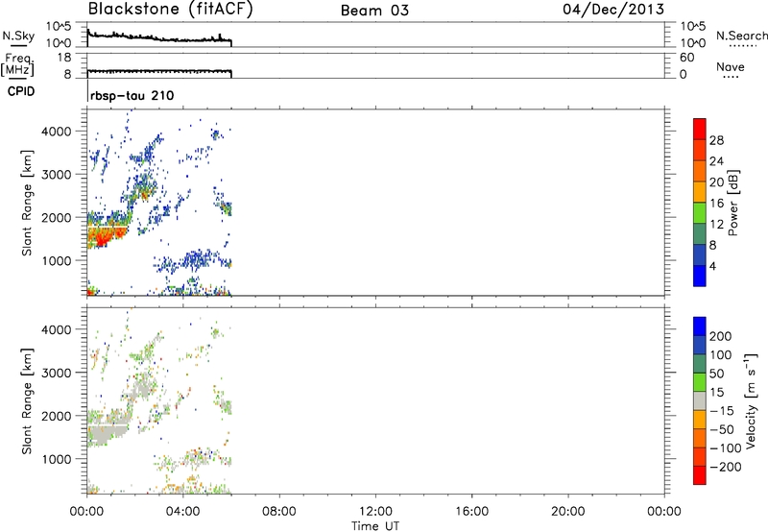Viewport: 768px width, 532px height.
Task: Pick the light green 12–16 dB power segment
Action: 700,213
